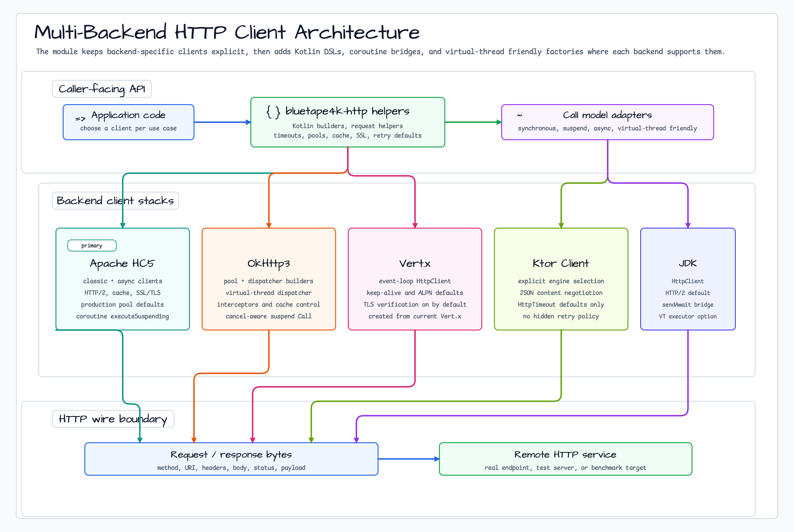Click 'choose a client per use case' text

tap(128, 128)
